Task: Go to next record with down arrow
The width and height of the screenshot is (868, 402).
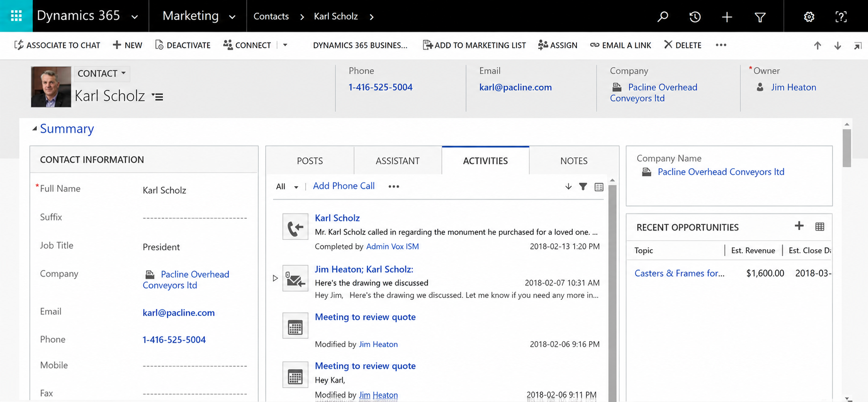Action: click(837, 45)
